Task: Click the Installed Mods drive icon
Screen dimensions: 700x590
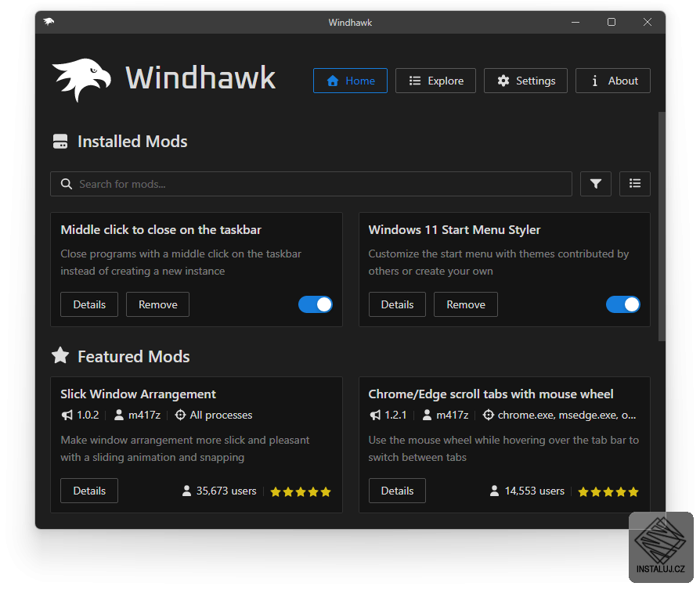Action: pos(60,142)
